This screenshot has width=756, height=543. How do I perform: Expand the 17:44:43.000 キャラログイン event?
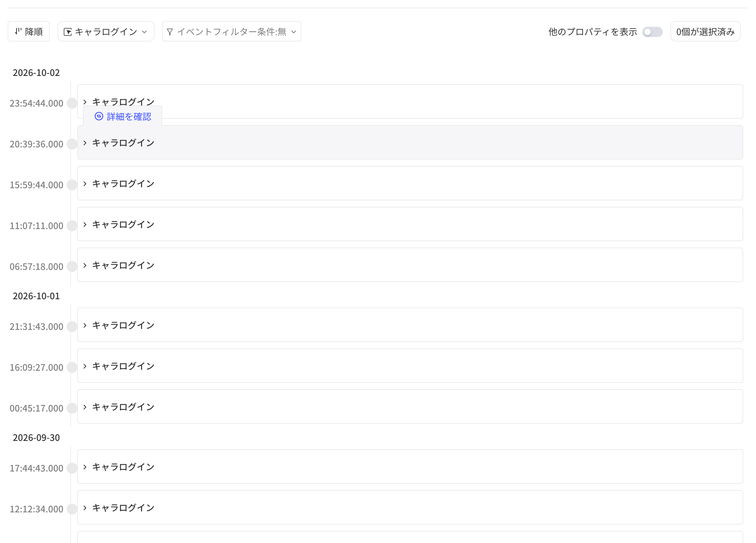85,467
